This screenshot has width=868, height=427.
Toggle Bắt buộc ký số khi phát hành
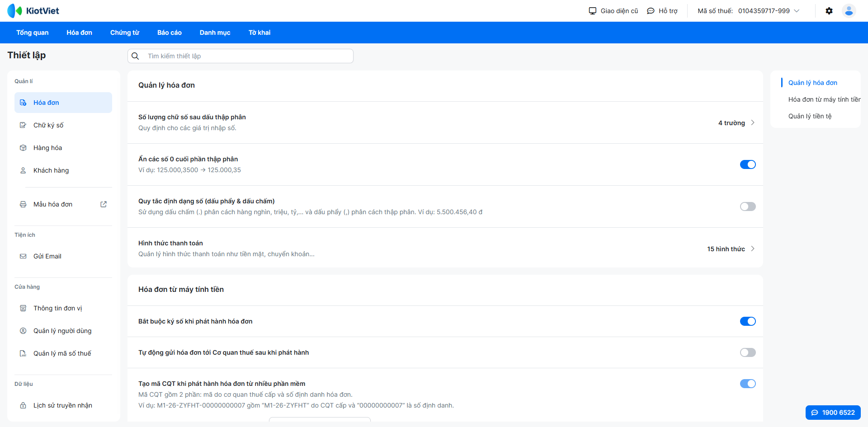[748, 321]
